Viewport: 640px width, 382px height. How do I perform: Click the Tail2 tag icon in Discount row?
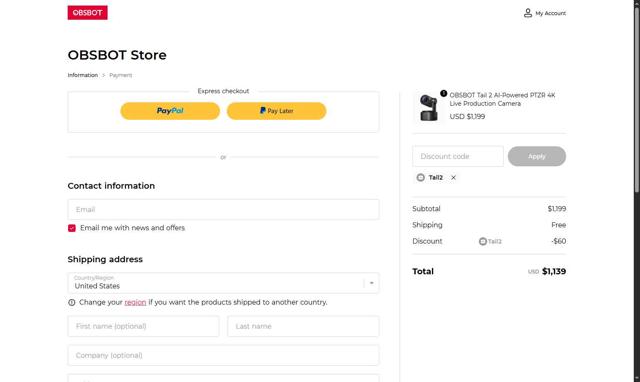click(x=482, y=241)
